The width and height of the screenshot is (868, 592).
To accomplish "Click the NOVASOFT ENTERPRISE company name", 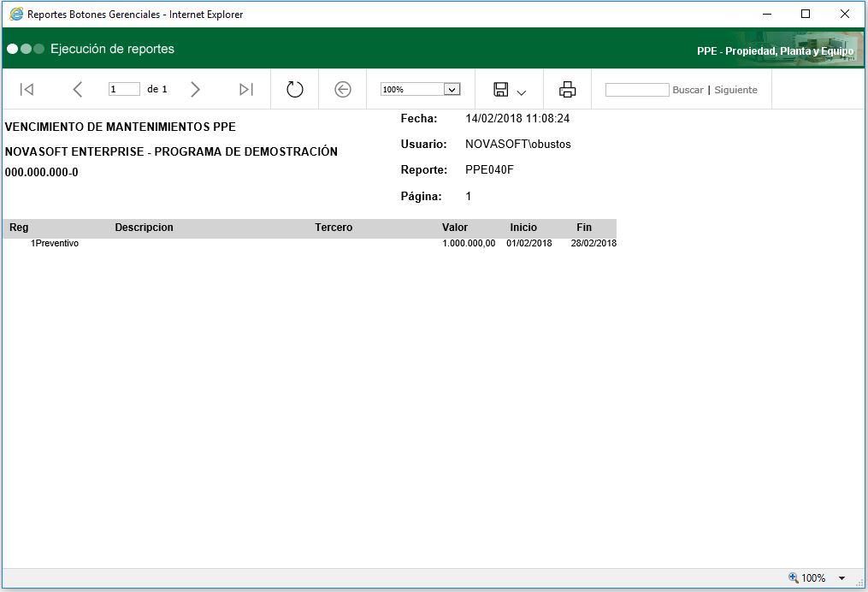I will pyautogui.click(x=171, y=151).
